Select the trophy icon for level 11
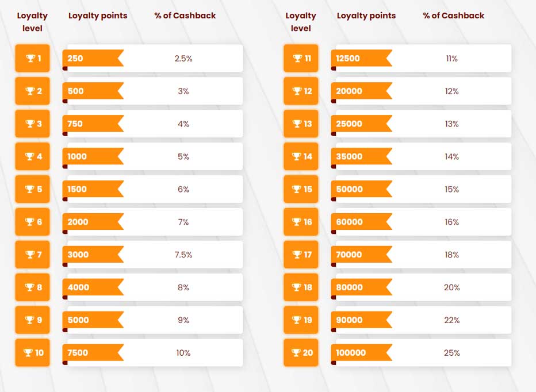 (297, 59)
